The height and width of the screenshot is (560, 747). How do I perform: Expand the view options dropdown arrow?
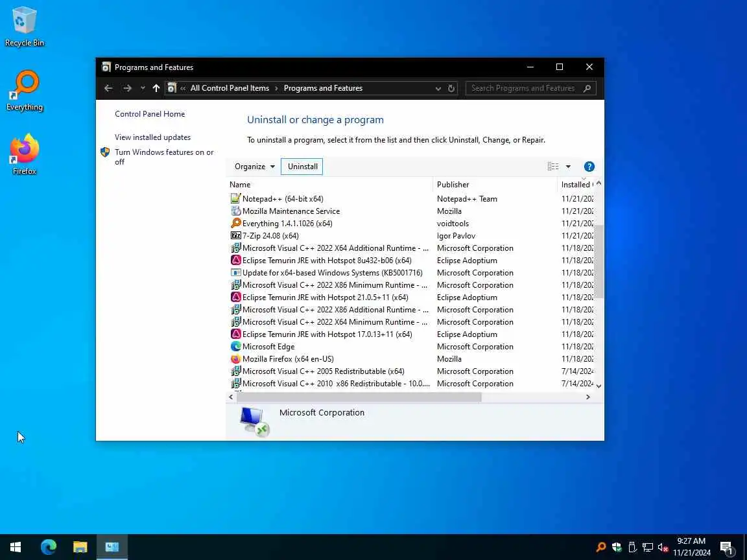pyautogui.click(x=568, y=167)
